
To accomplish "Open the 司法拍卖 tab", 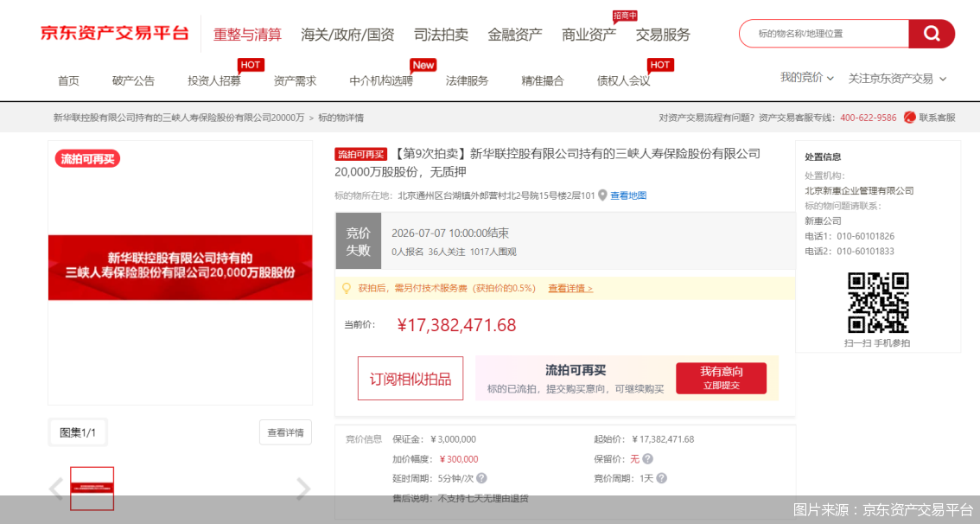I will pos(441,35).
